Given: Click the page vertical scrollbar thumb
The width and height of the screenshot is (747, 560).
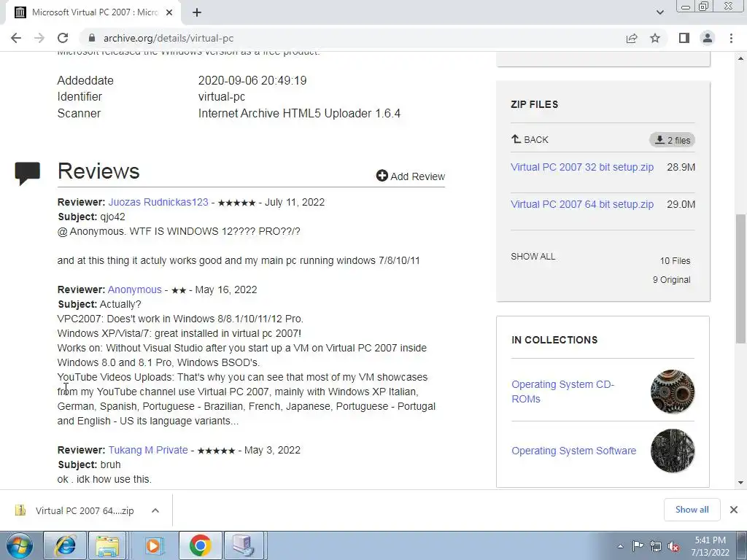Looking at the screenshot, I should [x=740, y=279].
